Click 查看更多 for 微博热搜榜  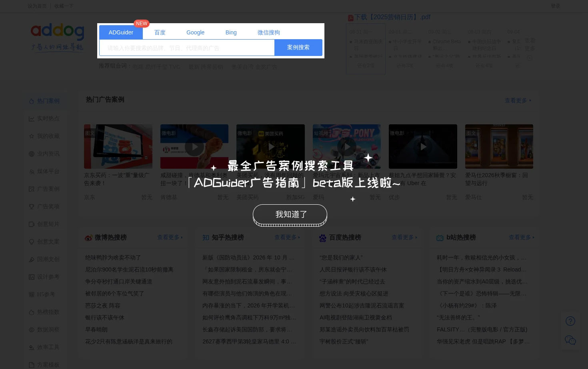(x=170, y=237)
